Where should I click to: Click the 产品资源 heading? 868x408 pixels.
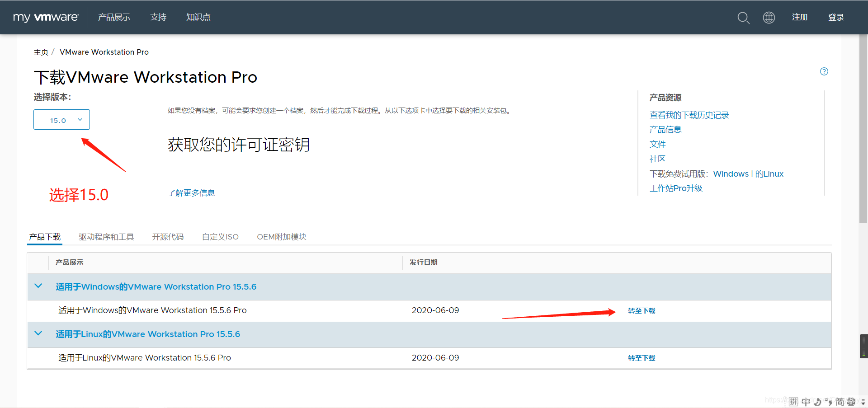pyautogui.click(x=665, y=98)
